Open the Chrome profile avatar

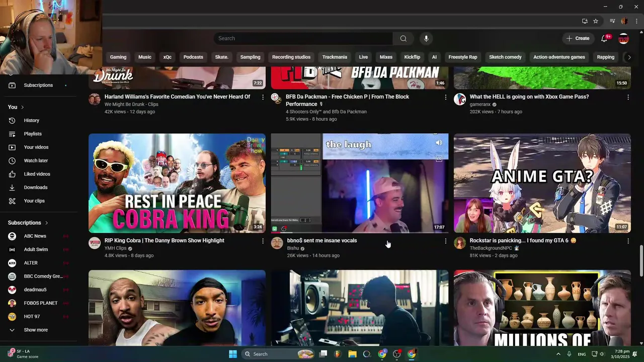(624, 21)
